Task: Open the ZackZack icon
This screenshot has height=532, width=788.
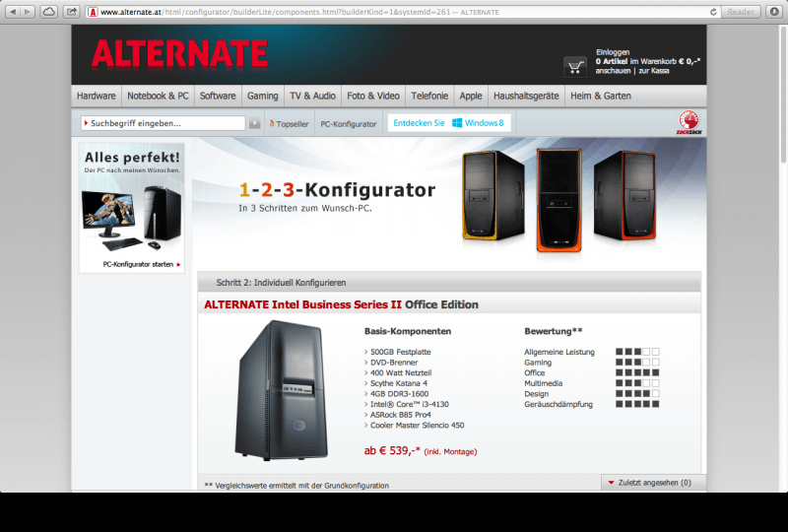Action: pos(689,122)
